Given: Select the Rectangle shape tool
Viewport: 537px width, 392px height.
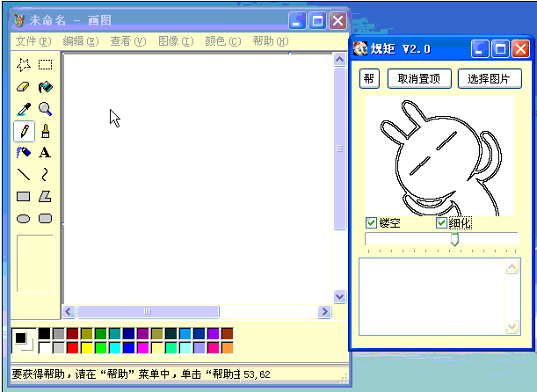Looking at the screenshot, I should pyautogui.click(x=24, y=197).
